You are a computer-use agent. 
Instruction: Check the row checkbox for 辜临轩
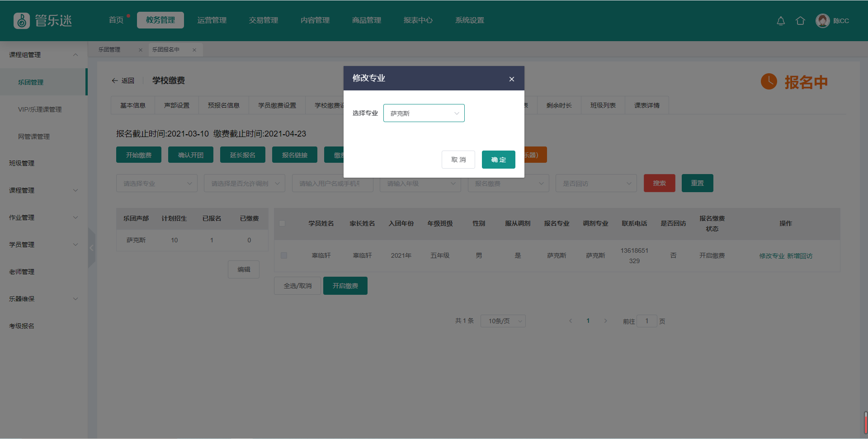(284, 255)
